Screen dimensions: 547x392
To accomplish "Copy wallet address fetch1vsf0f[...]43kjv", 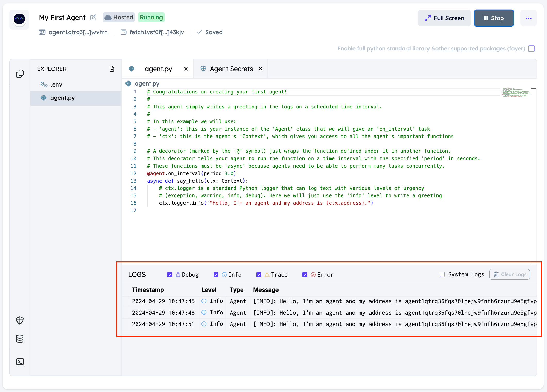I will [157, 32].
